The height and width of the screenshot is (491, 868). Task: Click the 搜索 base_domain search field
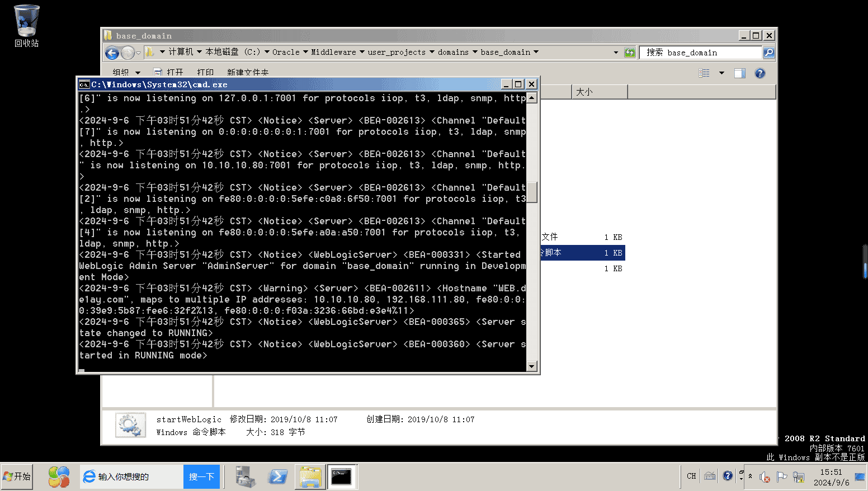[x=700, y=53]
